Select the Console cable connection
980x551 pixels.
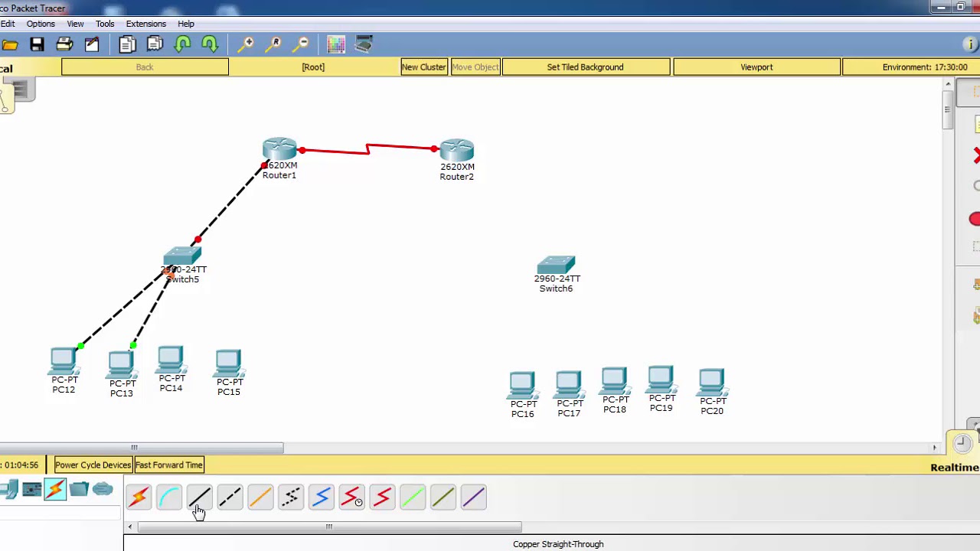(x=169, y=498)
